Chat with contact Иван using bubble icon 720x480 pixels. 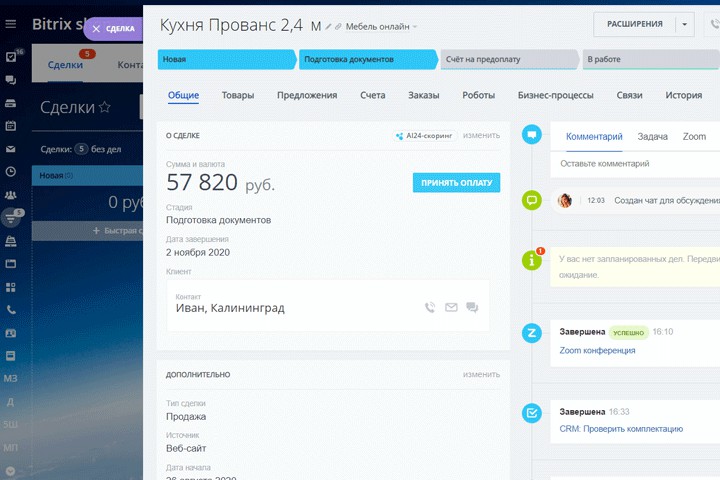[472, 307]
